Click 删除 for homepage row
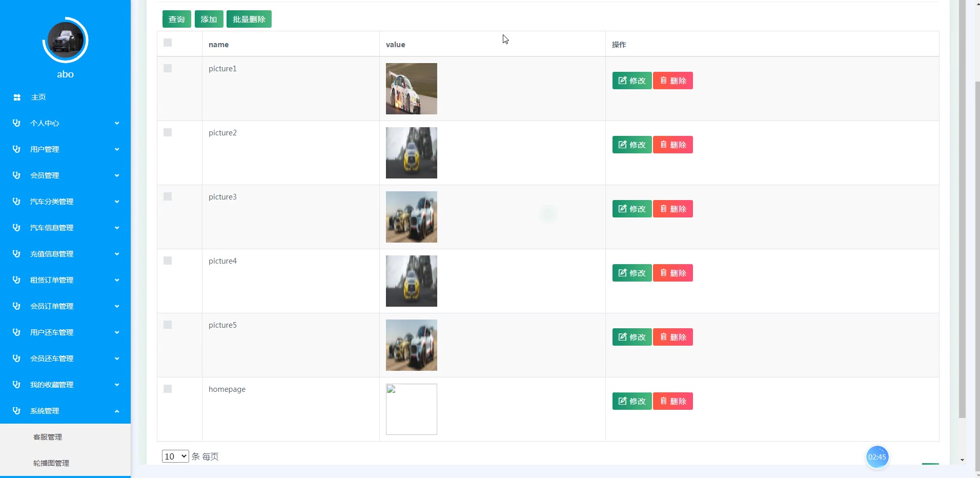 pos(673,401)
